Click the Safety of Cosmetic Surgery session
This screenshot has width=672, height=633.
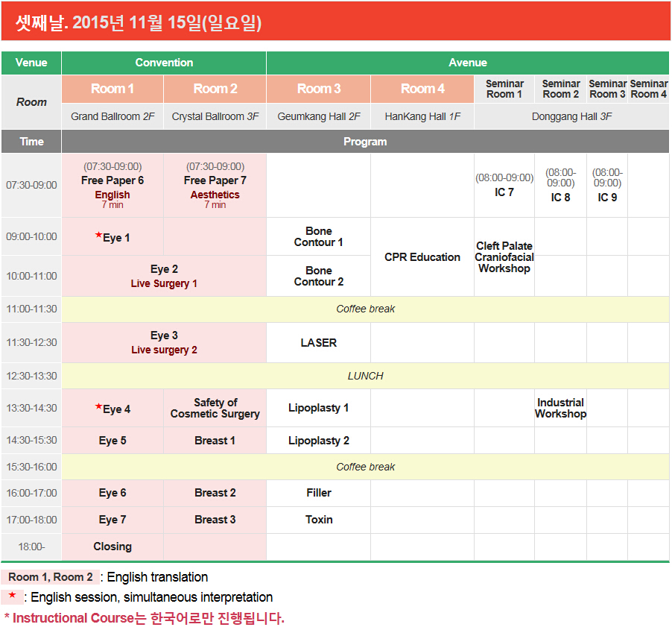click(215, 408)
